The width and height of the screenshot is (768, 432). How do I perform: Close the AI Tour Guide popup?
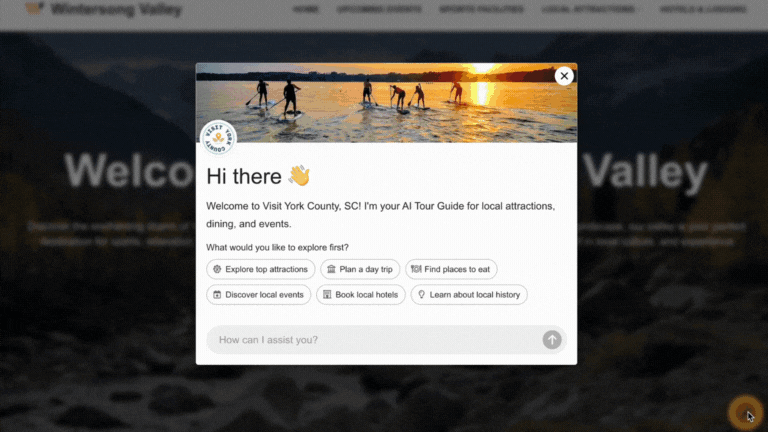coord(564,76)
